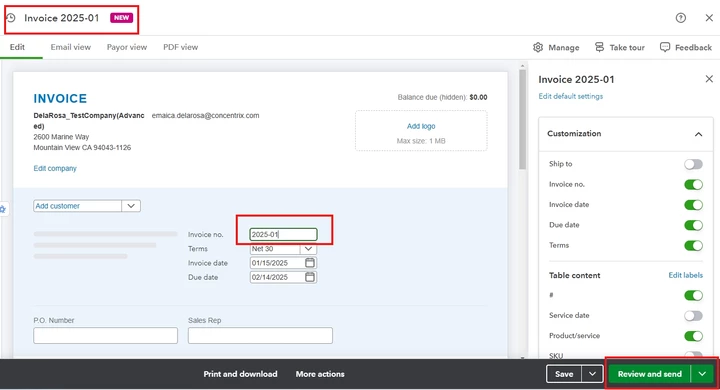Click Print and download
The height and width of the screenshot is (390, 720).
click(x=240, y=374)
